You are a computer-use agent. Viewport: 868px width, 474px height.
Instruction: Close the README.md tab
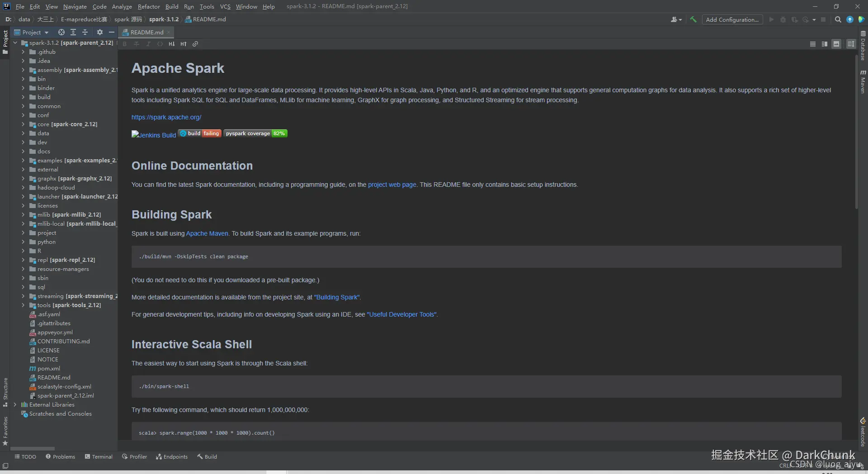tap(169, 32)
